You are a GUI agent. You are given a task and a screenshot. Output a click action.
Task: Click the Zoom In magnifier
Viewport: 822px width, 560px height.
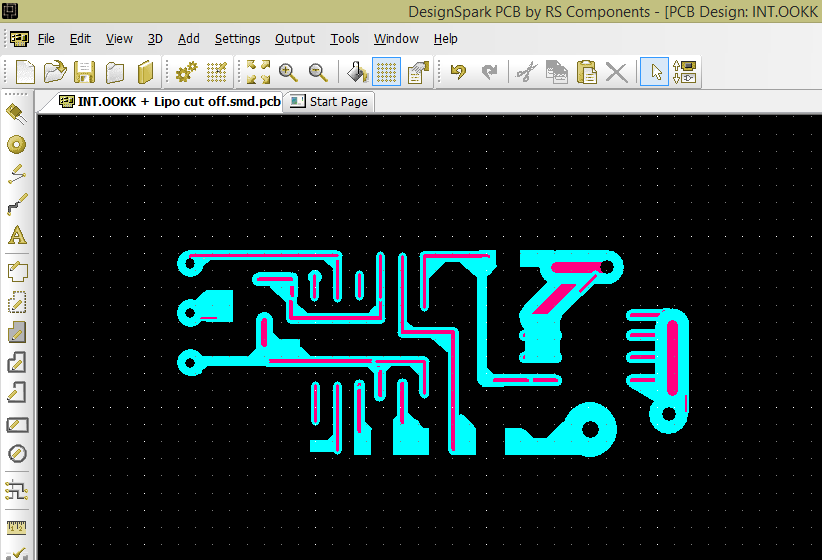(x=288, y=72)
